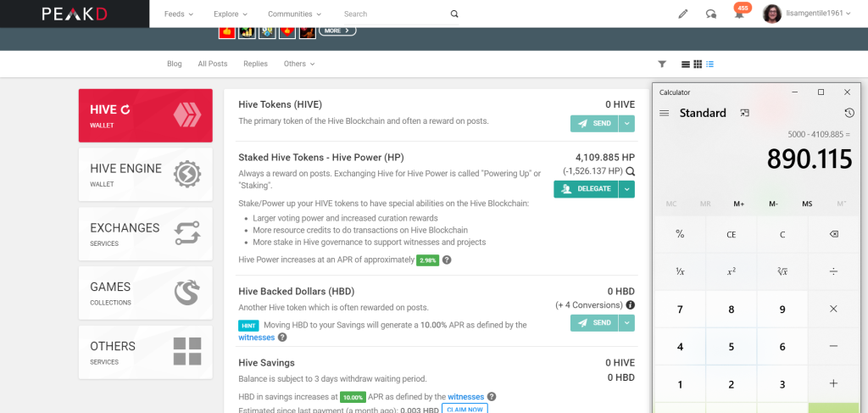The width and height of the screenshot is (868, 413).
Task: Open the lisamgentile1961 account dropdown
Action: tap(818, 14)
